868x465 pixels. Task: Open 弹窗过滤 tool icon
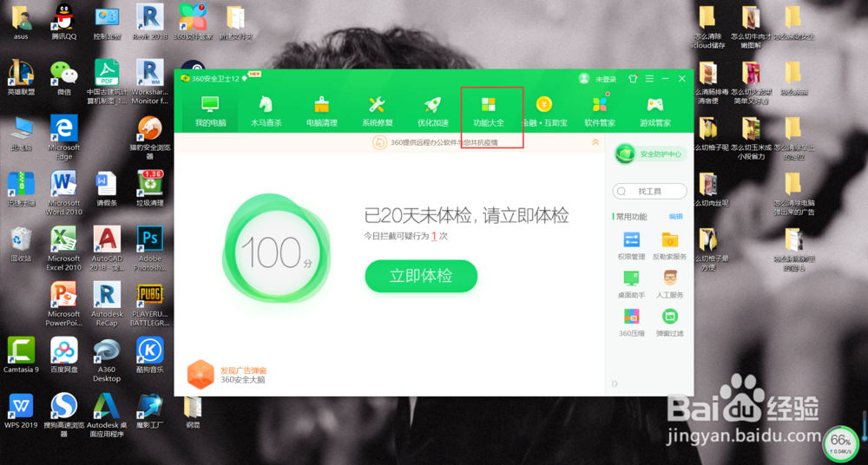tap(670, 322)
